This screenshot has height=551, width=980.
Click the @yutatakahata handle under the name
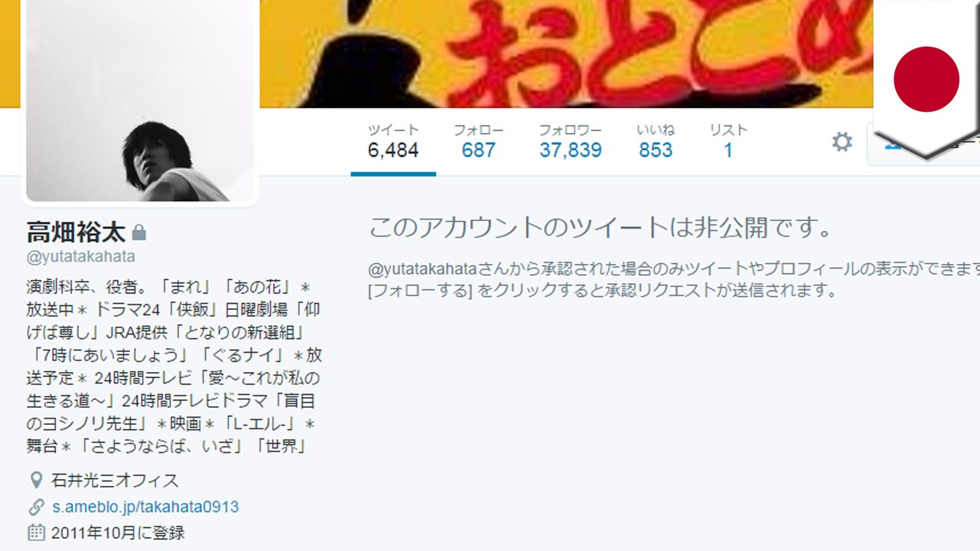pyautogui.click(x=80, y=257)
